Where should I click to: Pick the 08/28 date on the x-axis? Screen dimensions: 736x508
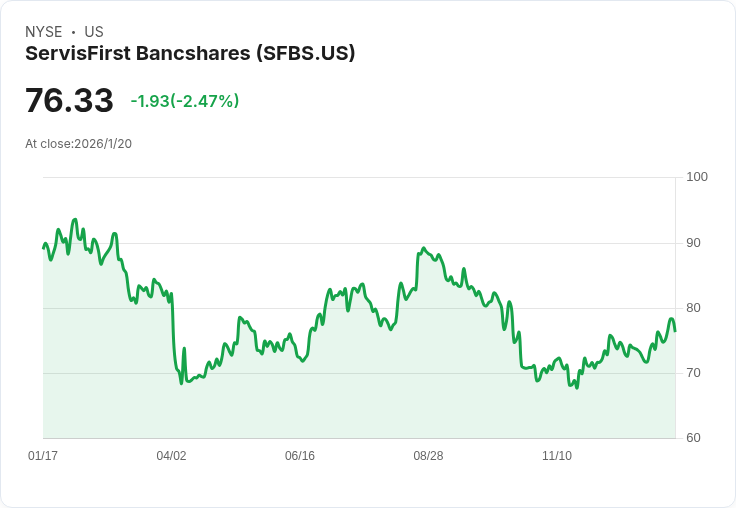(x=428, y=456)
